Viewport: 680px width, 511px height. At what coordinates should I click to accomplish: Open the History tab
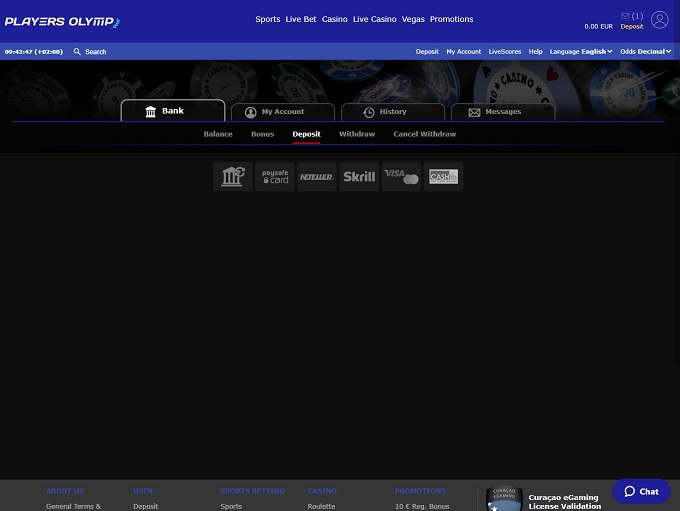click(x=392, y=112)
